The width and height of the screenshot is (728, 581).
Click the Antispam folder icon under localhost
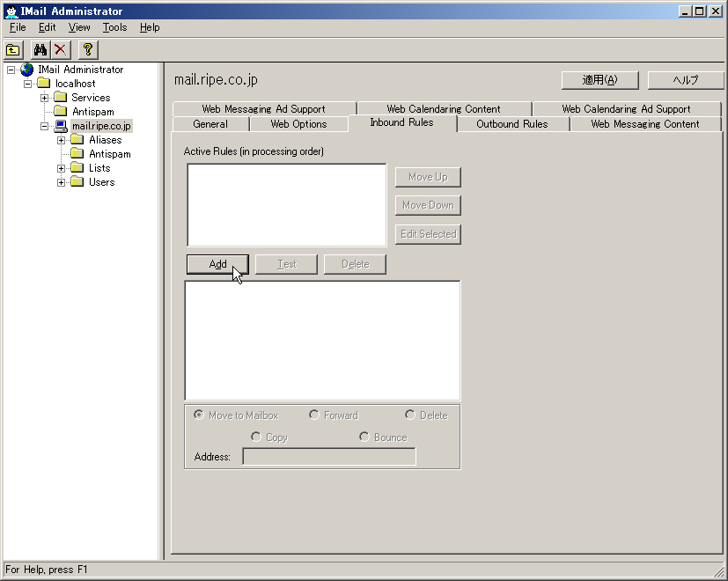pyautogui.click(x=61, y=112)
